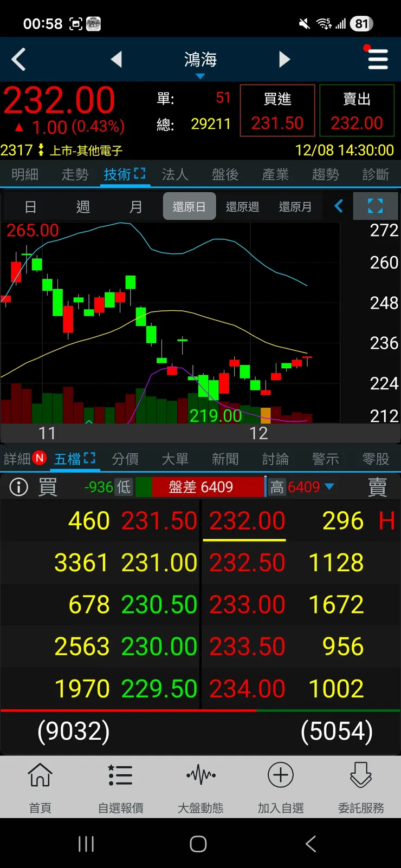Open the 走勢 tab
The height and width of the screenshot is (868, 401).
click(75, 174)
